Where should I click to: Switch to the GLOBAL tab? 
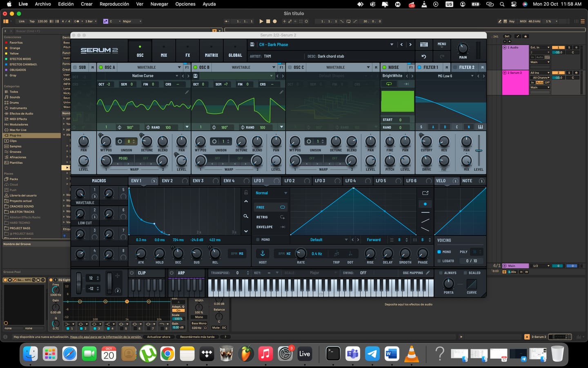point(235,51)
